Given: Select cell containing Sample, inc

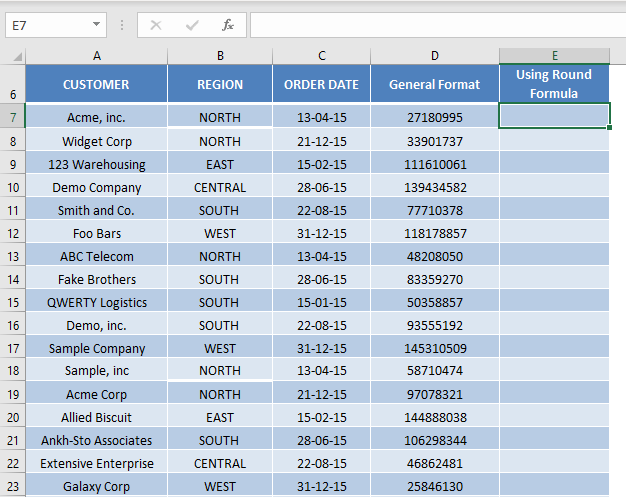Looking at the screenshot, I should 97,370.
